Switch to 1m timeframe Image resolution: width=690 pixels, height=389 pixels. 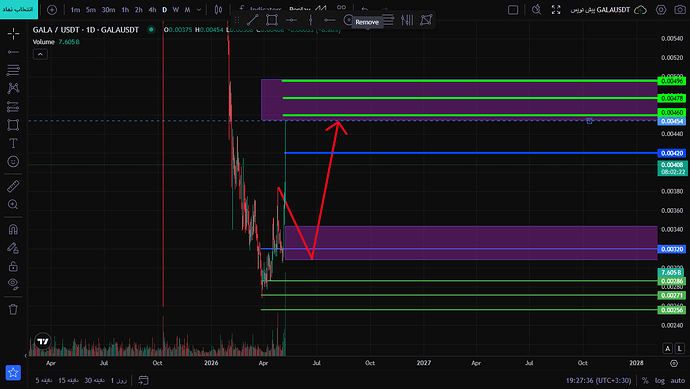[x=75, y=10]
